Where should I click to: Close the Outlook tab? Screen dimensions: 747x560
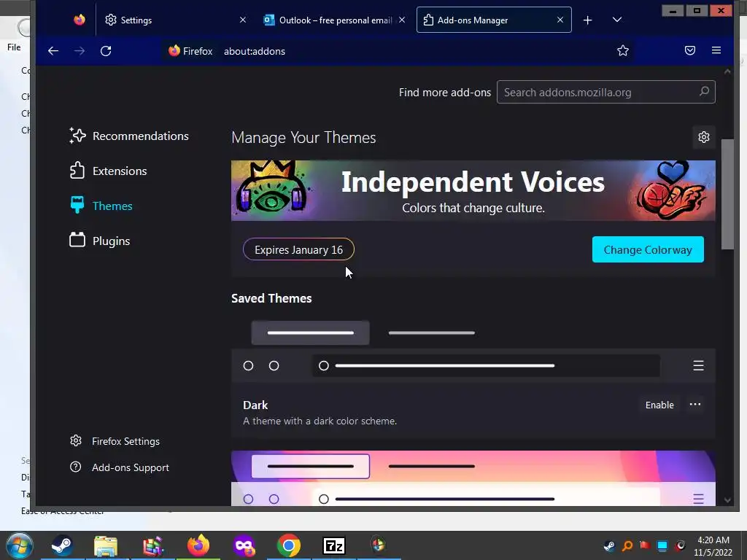pos(402,20)
